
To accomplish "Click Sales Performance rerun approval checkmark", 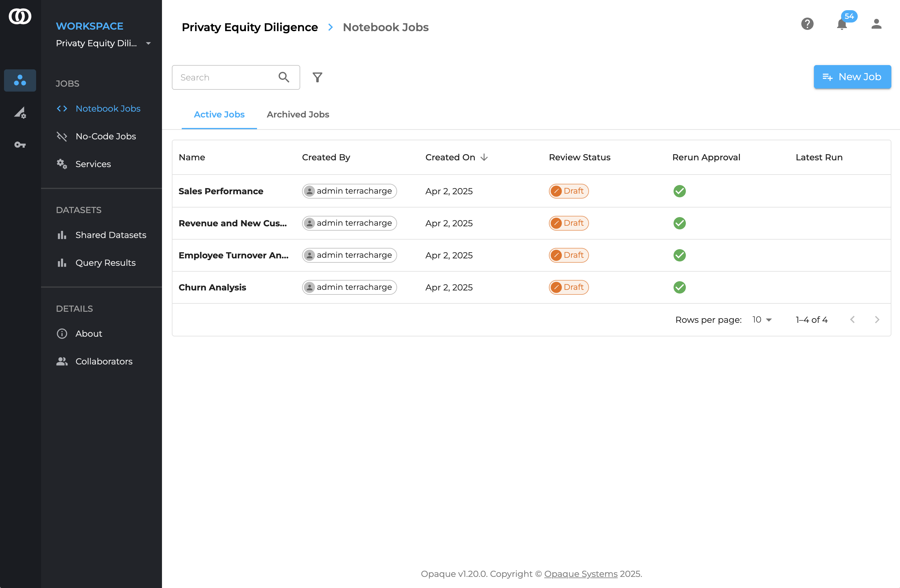I will tap(679, 191).
